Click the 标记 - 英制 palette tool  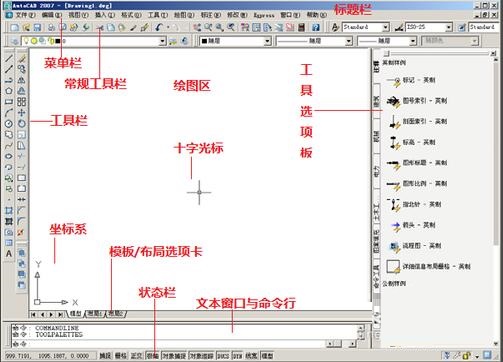point(411,80)
